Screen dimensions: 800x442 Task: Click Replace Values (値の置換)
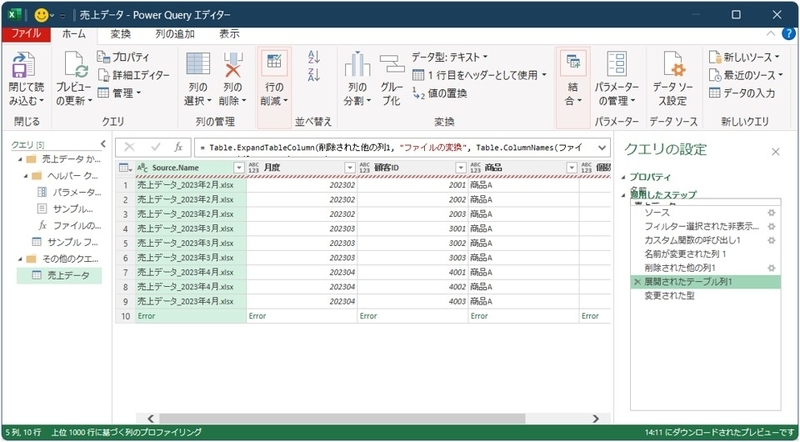click(x=439, y=93)
